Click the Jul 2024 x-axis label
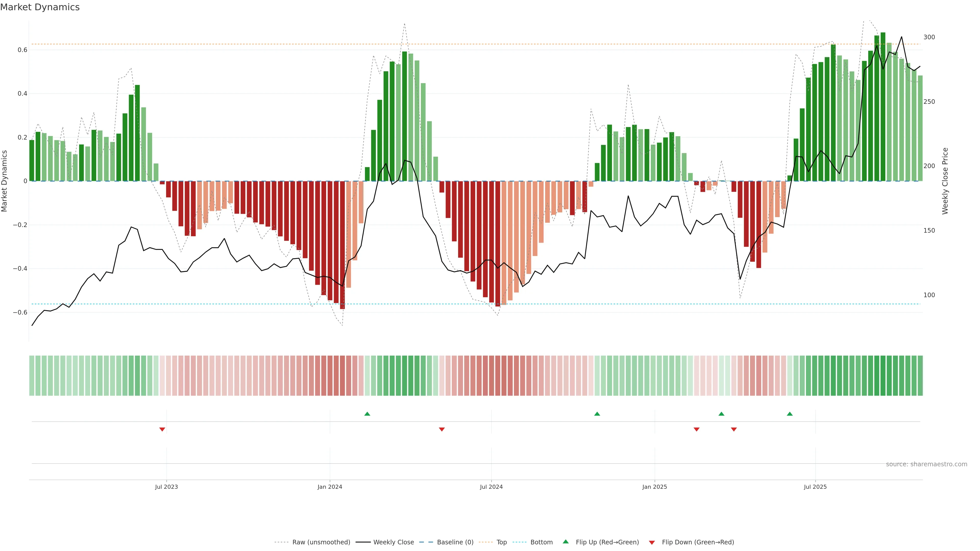 point(491,487)
